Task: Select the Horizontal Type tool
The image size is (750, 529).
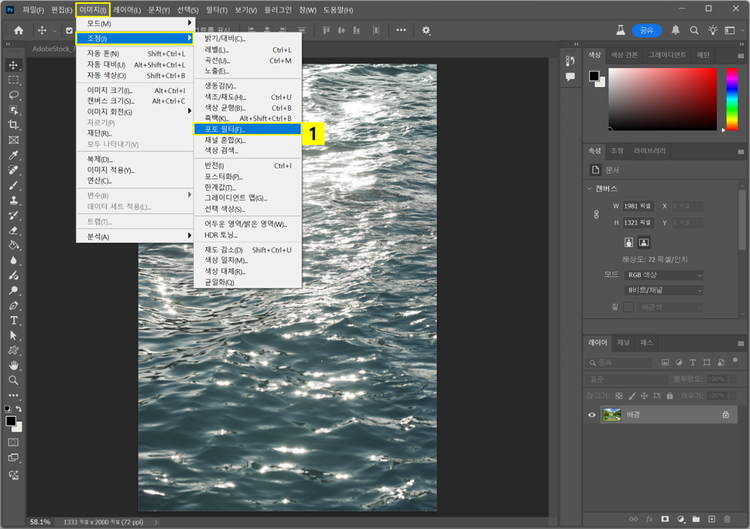Action: [x=14, y=320]
